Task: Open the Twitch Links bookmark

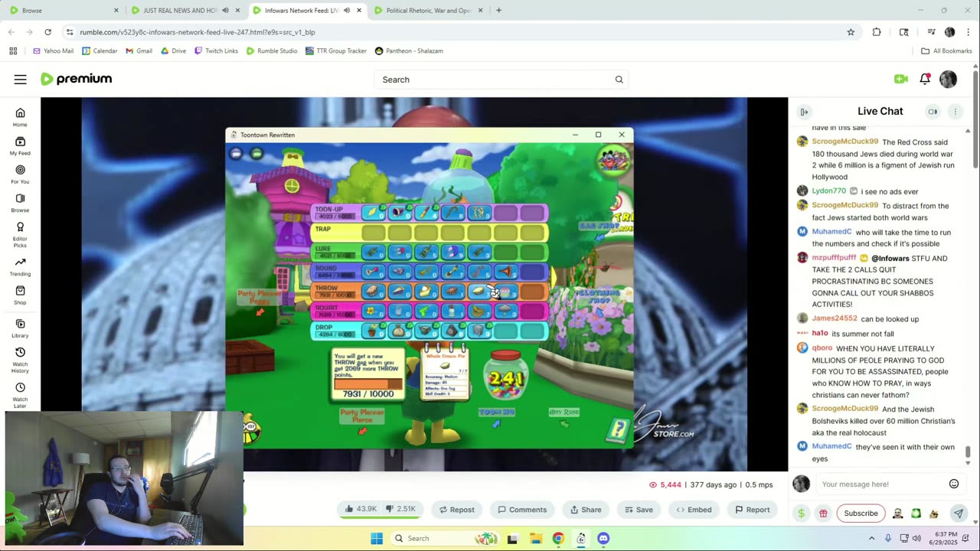Action: point(216,51)
